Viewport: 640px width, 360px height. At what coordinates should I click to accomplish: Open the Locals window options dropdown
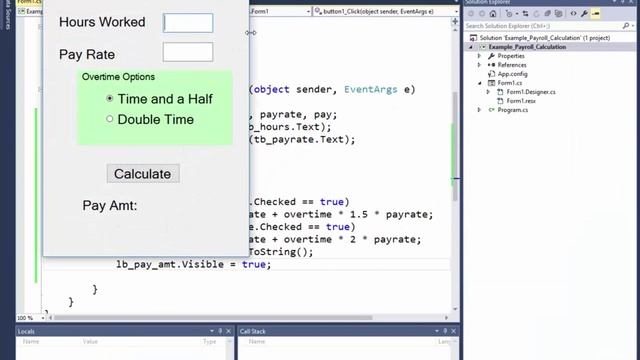coord(212,331)
